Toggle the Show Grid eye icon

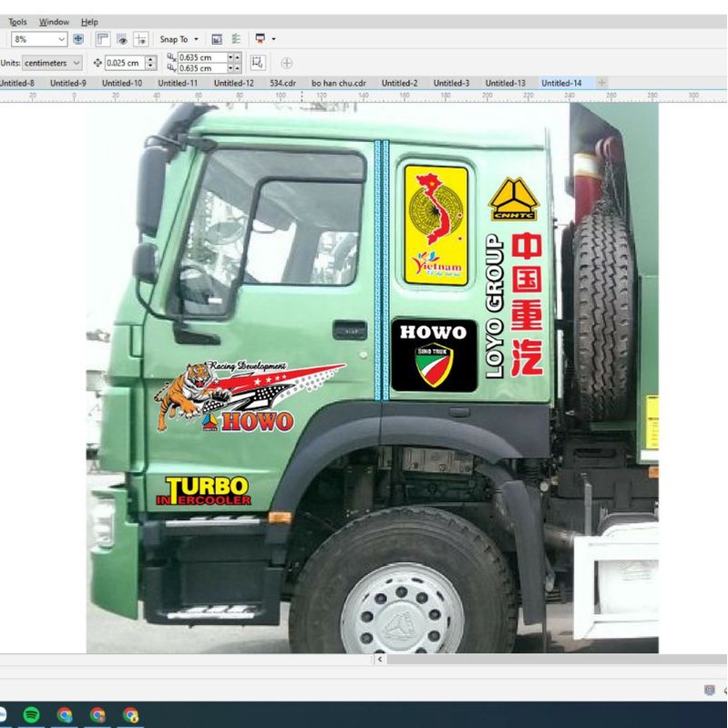[122, 39]
